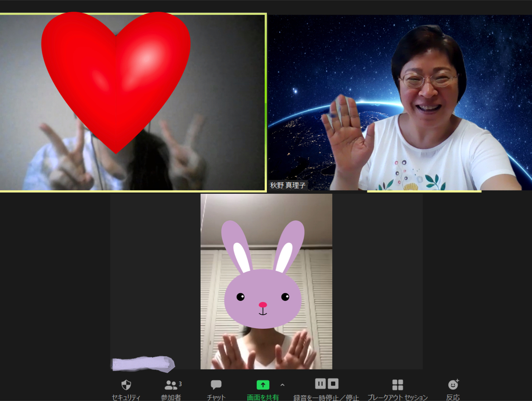
Task: Click the green Share Screen arrow icon
Action: (x=263, y=385)
